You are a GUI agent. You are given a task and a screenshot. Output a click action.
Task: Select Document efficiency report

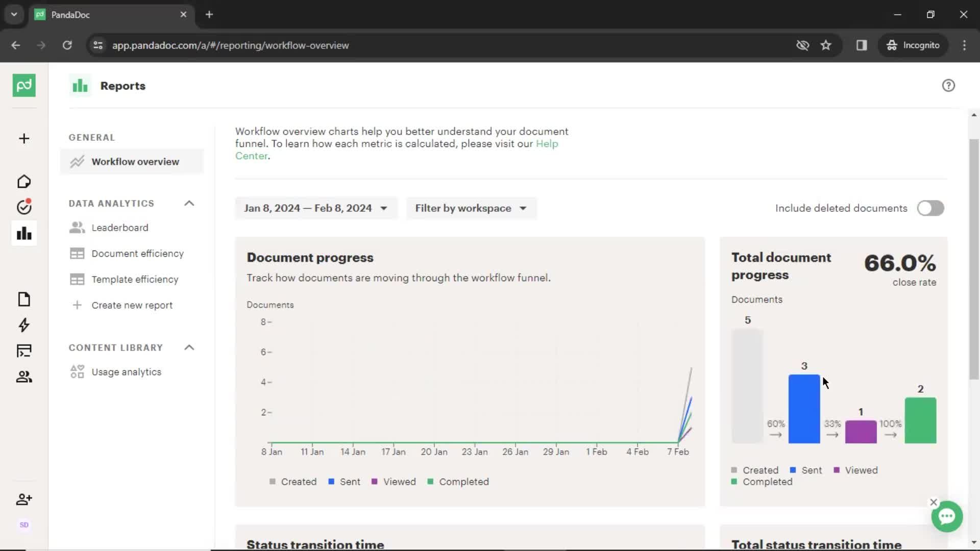(x=137, y=253)
